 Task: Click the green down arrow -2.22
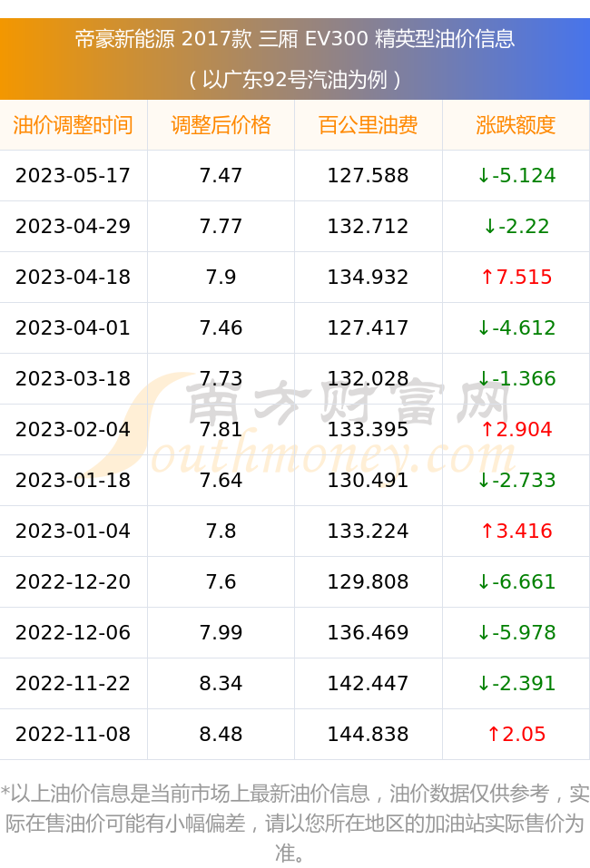516,226
